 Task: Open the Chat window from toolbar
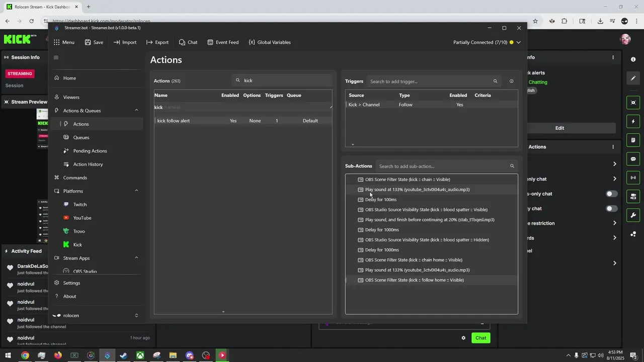188,42
